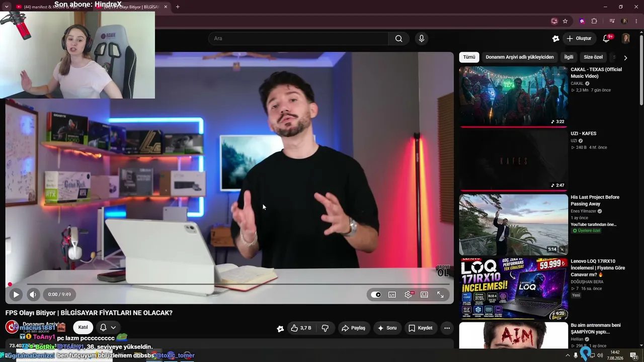
Task: Select the Donanım Arşivi adlı yükleyiciden chip
Action: click(520, 57)
